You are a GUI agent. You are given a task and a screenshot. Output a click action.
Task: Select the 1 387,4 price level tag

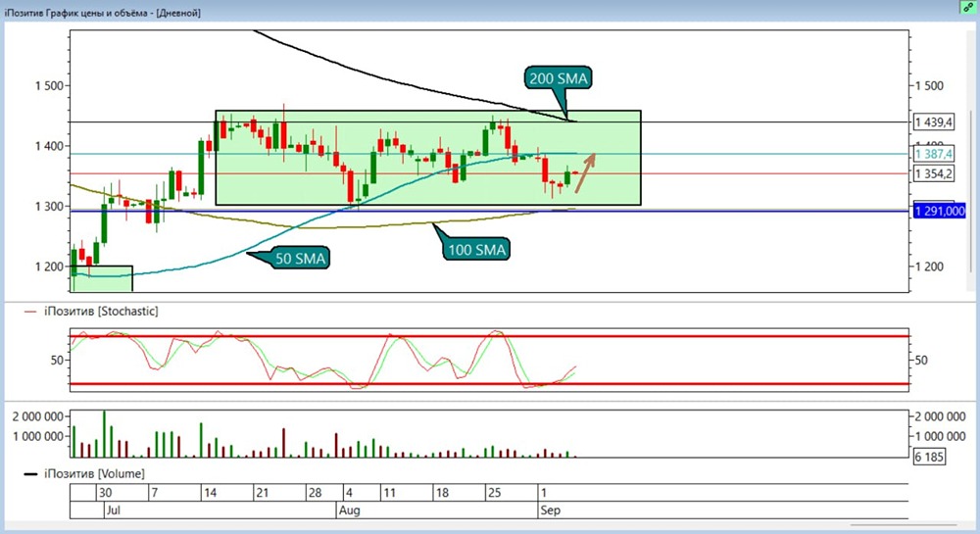(x=934, y=154)
